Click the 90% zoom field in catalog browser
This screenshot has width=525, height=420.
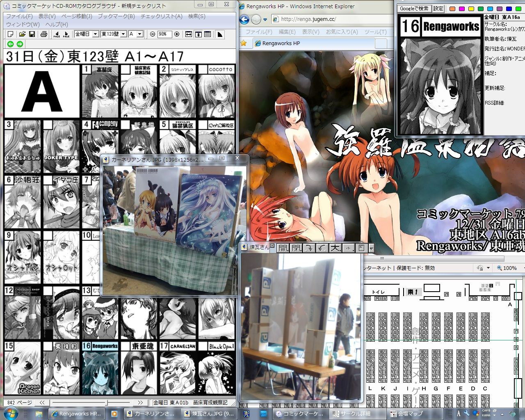[x=164, y=34]
